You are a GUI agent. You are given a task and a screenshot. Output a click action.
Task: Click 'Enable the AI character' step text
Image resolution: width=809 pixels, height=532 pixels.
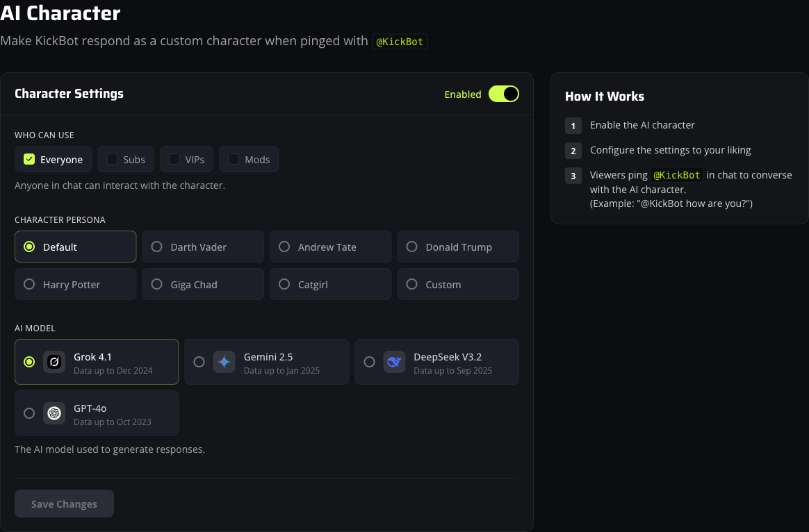[x=642, y=125]
